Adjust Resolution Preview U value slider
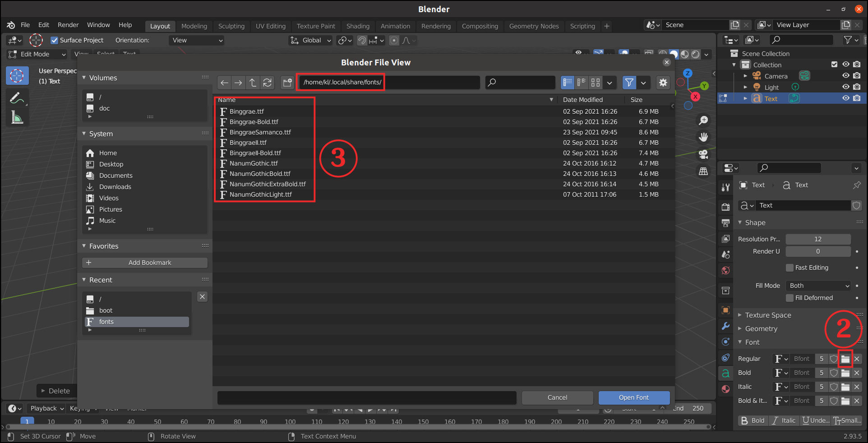 coord(818,240)
